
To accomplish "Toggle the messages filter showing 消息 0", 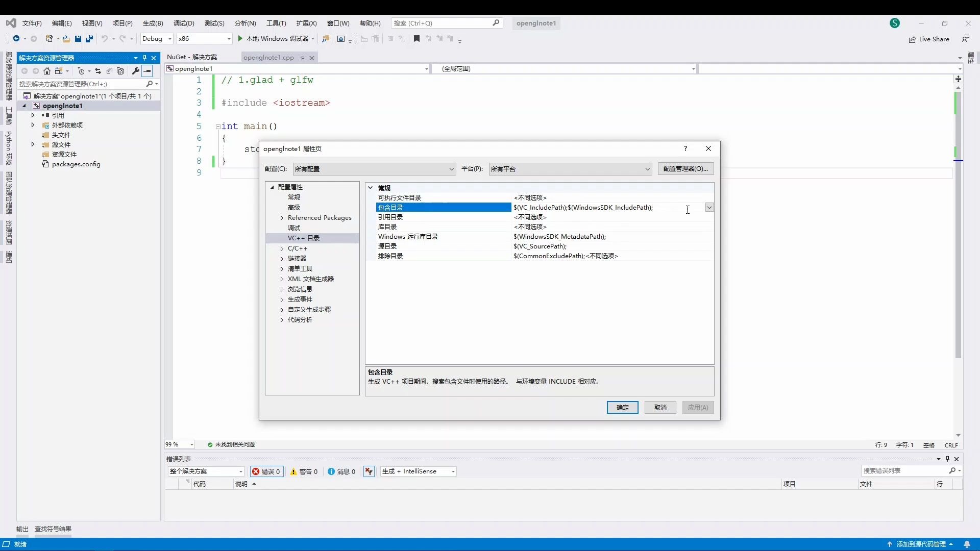I will point(341,471).
